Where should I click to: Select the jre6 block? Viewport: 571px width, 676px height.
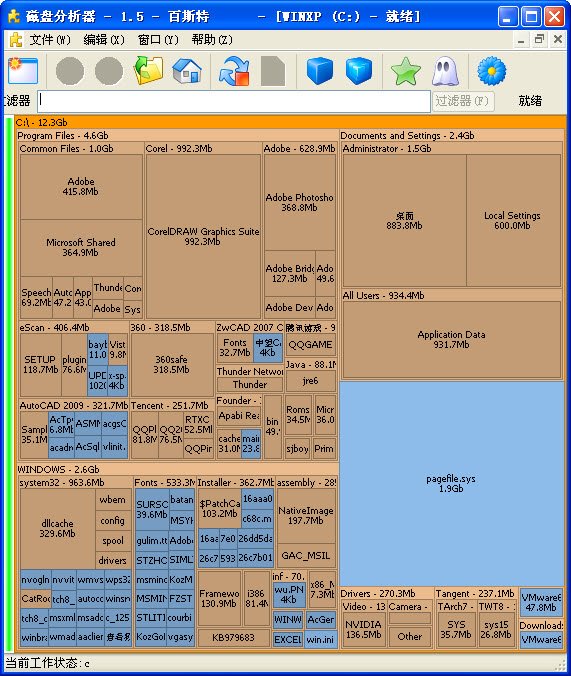[311, 381]
